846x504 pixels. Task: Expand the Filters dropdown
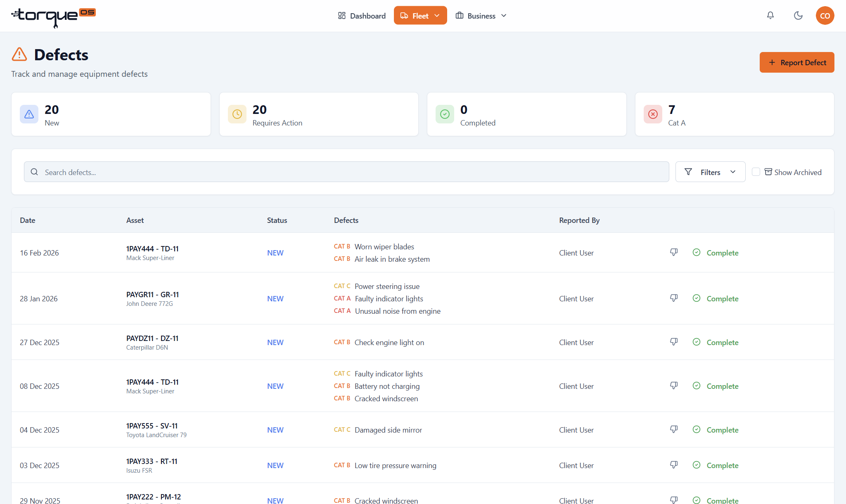(x=710, y=172)
